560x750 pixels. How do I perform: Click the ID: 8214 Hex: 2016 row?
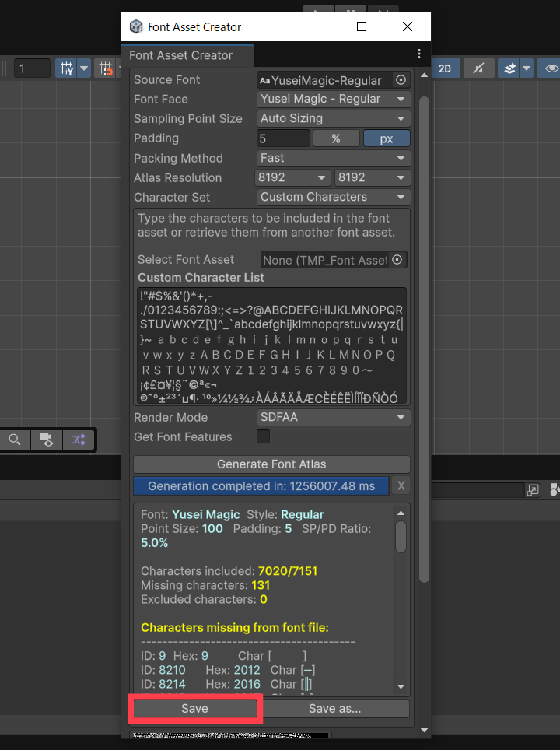click(x=227, y=684)
